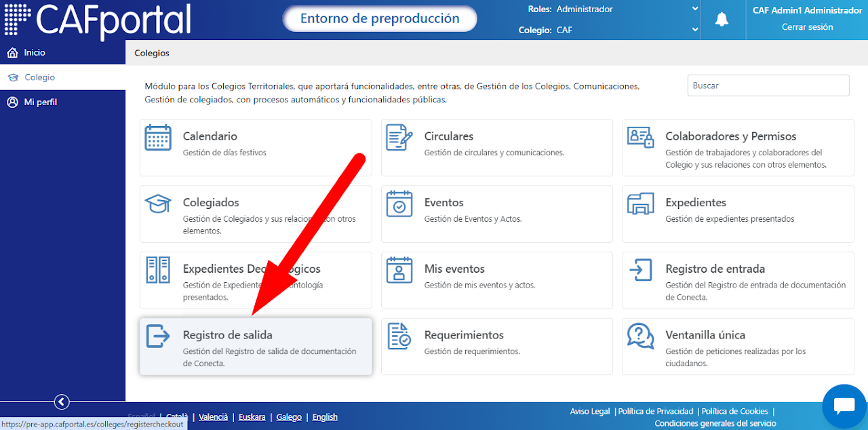Viewport: 868px width, 430px height.
Task: Click the Buscar search field
Action: tap(768, 85)
